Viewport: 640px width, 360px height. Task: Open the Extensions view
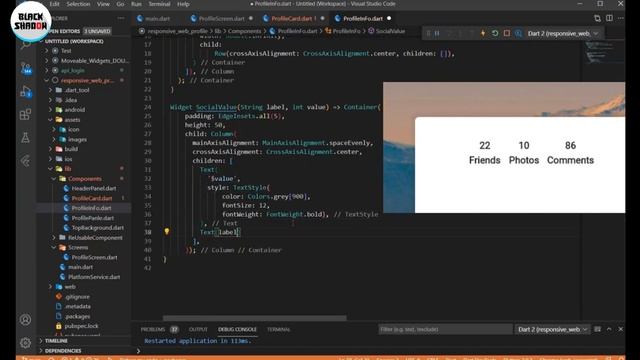(26, 114)
